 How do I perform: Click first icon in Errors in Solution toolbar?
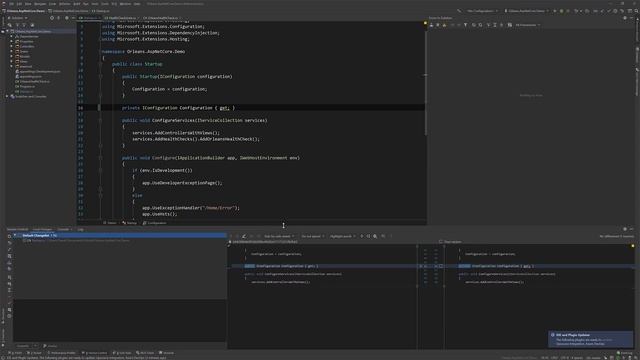click(x=431, y=25)
